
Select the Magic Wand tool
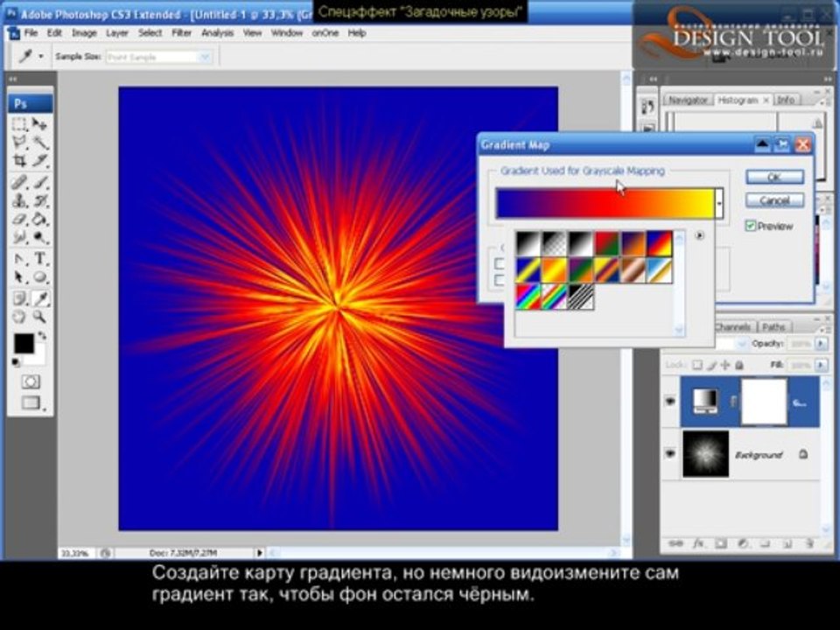(x=39, y=142)
